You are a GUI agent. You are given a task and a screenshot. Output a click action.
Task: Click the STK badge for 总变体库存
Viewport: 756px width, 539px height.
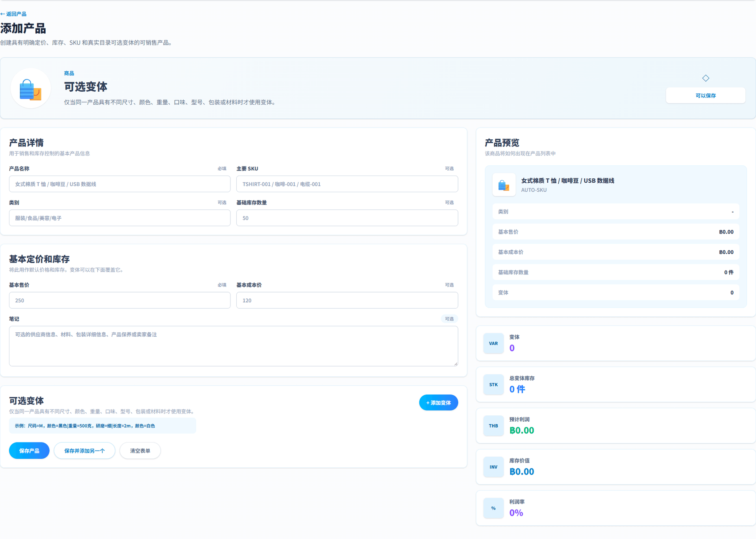tap(493, 385)
